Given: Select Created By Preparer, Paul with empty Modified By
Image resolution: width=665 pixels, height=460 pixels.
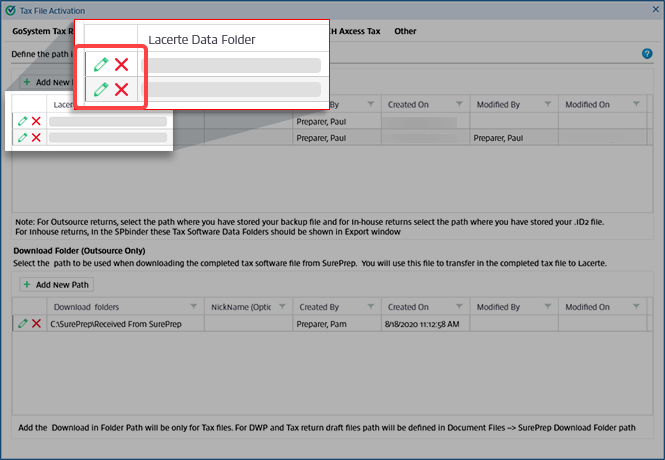Looking at the screenshot, I should pos(337,122).
